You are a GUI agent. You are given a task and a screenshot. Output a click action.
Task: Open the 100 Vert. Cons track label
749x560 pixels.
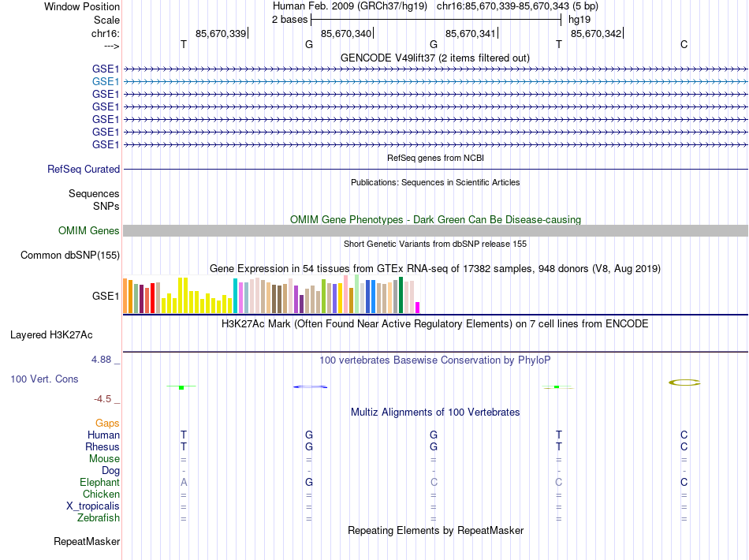click(x=44, y=379)
